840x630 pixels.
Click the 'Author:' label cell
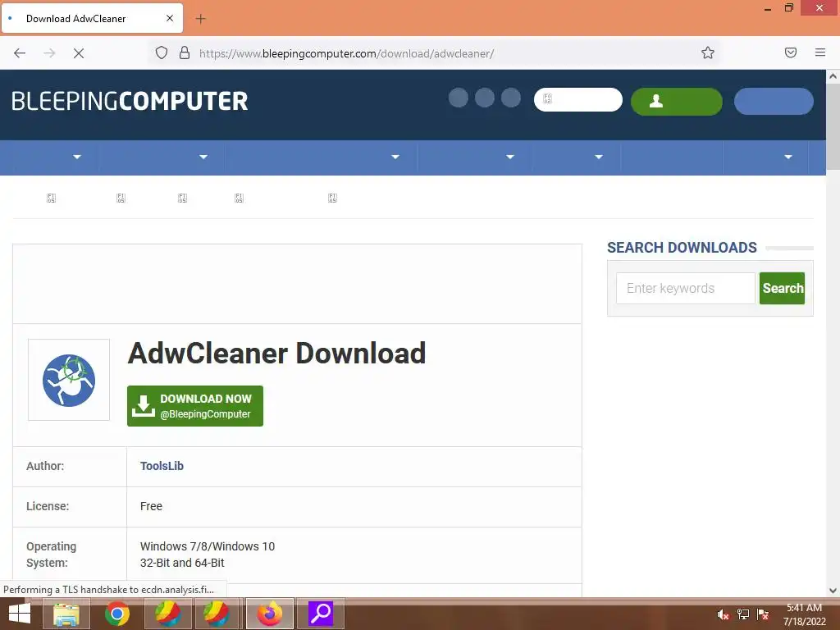(70, 467)
